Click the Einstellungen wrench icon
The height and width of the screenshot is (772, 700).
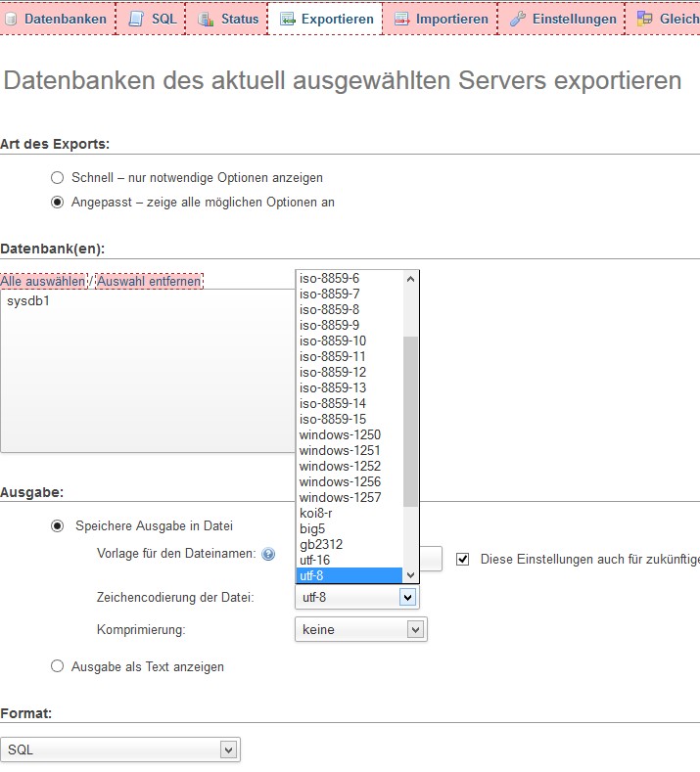[x=518, y=20]
